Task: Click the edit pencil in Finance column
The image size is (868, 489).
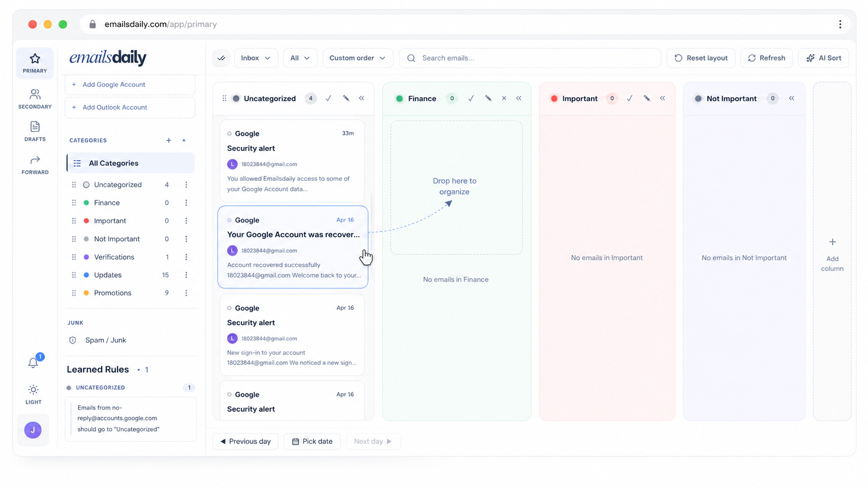Action: point(488,98)
